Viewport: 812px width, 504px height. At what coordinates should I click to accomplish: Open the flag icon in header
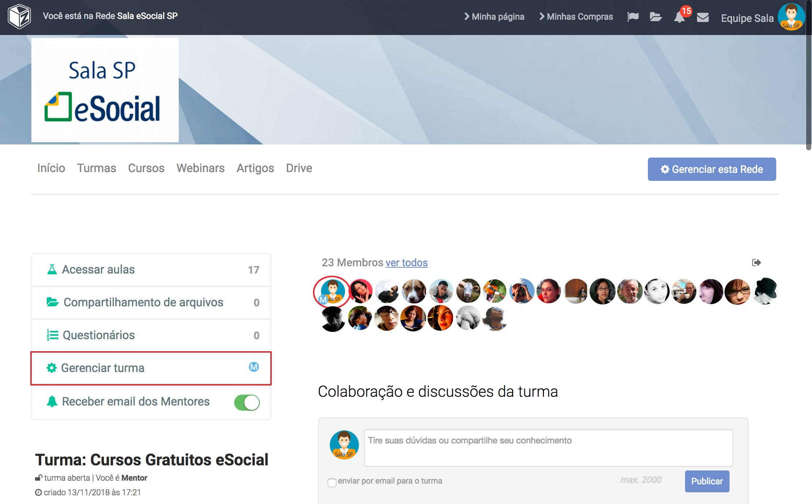633,17
